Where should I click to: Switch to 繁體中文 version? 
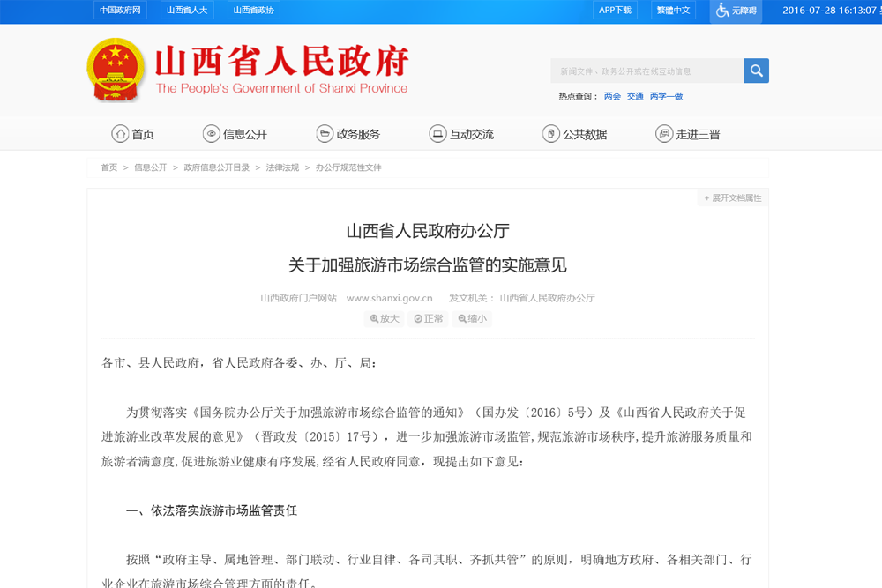coord(675,11)
